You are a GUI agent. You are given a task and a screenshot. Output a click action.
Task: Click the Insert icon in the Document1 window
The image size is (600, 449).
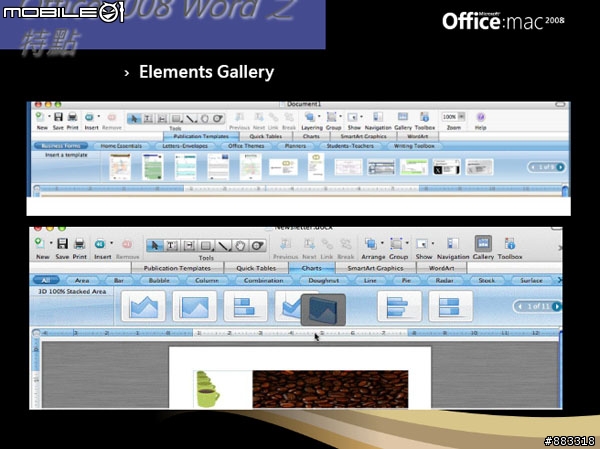pyautogui.click(x=89, y=117)
